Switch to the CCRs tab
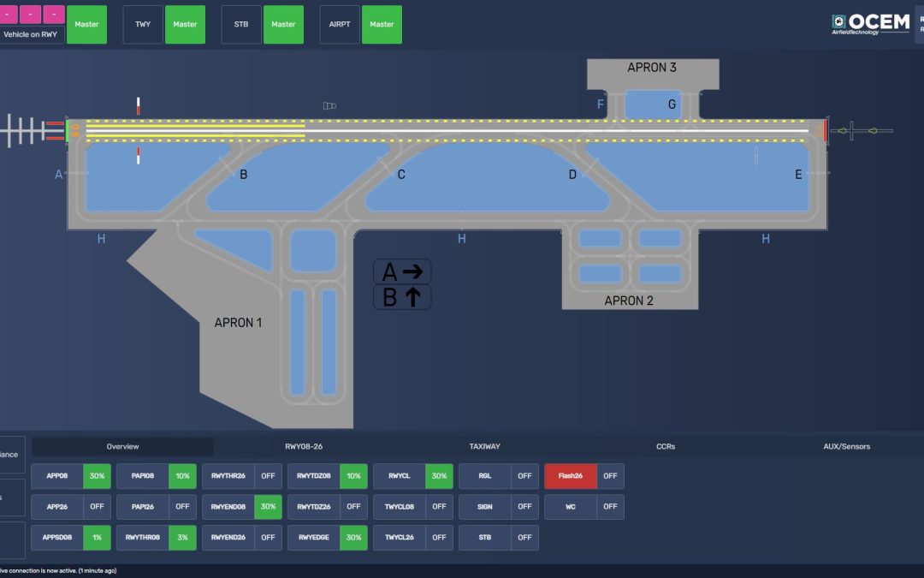Screen dimensions: 924x578 point(666,446)
